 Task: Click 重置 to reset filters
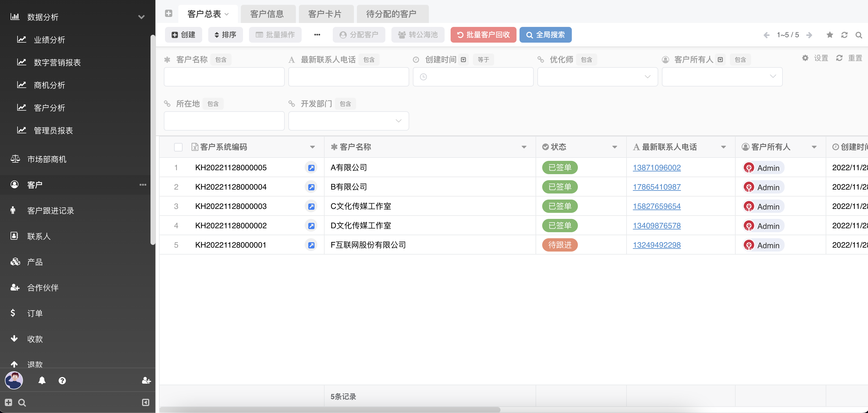(849, 58)
